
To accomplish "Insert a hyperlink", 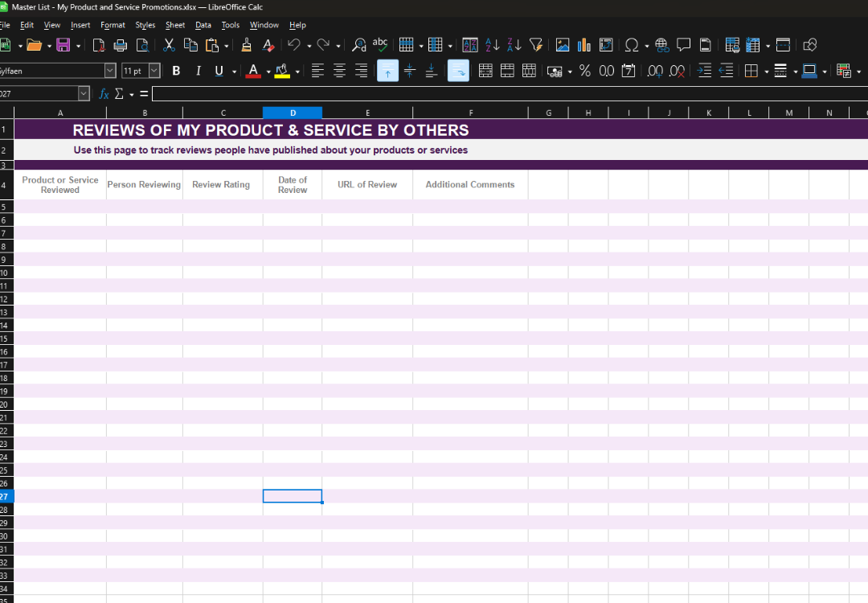I will (x=662, y=45).
